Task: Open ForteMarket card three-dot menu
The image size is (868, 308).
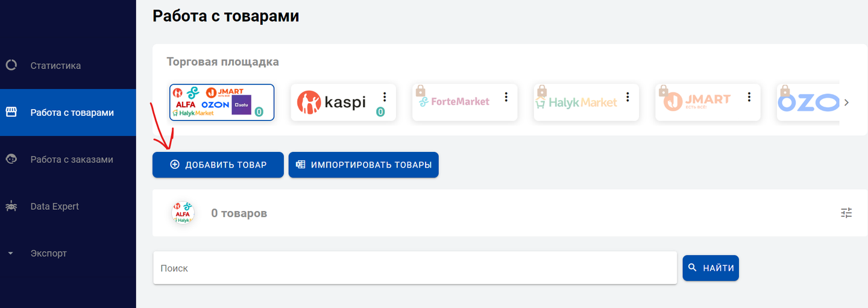Action: coord(506,97)
